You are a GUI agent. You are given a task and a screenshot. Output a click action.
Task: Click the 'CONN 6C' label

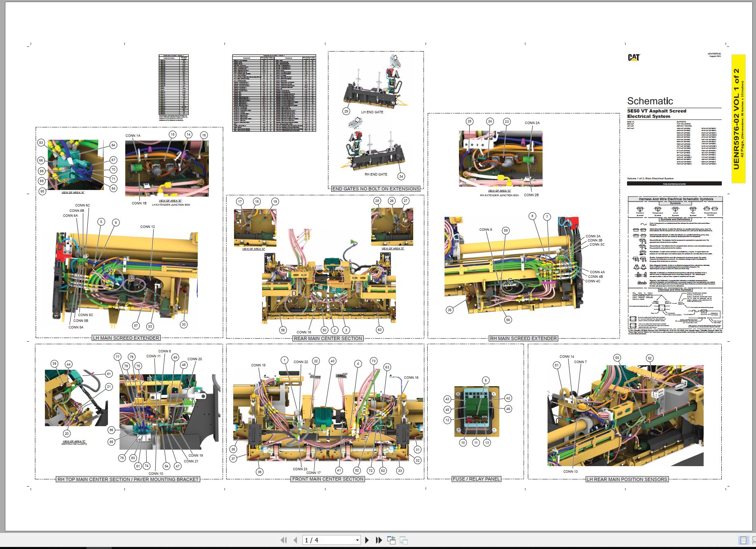(x=82, y=205)
